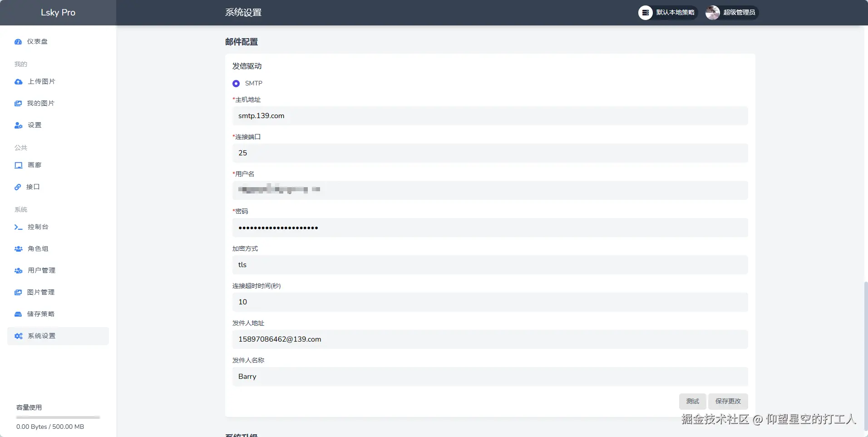The width and height of the screenshot is (868, 437).
Task: Click the 发信驱动 label
Action: [x=247, y=66]
